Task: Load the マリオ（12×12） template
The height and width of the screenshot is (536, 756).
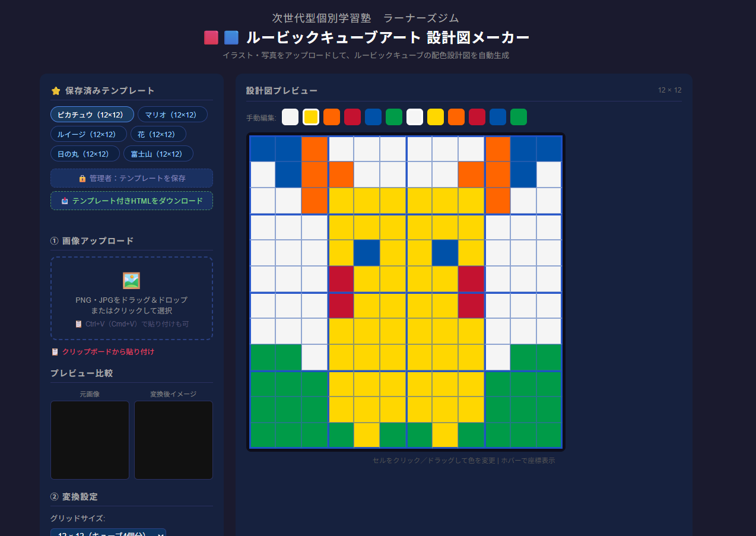Action: (172, 115)
